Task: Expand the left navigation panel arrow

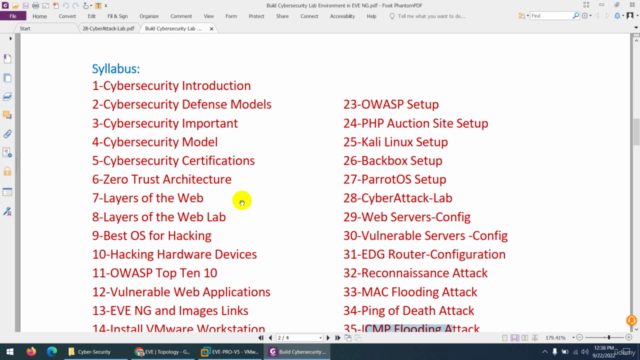Action: tap(11, 39)
